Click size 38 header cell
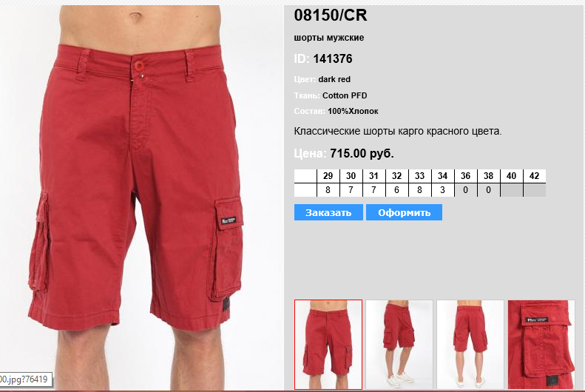This screenshot has height=392, width=585. tap(488, 176)
